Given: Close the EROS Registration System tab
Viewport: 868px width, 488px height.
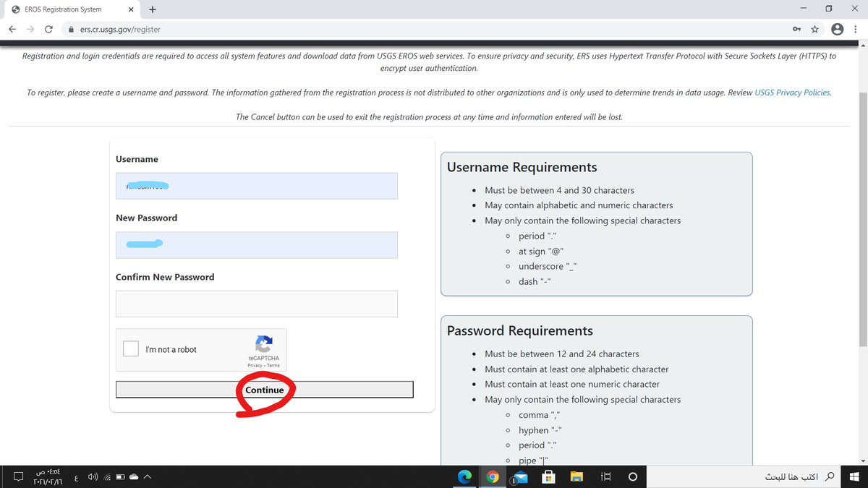Looking at the screenshot, I should 131,9.
